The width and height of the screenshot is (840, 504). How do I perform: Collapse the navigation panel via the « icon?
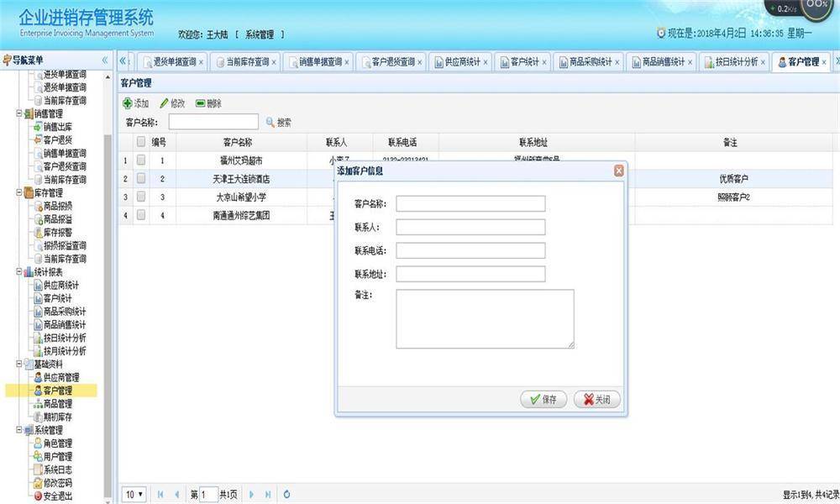coord(102,60)
